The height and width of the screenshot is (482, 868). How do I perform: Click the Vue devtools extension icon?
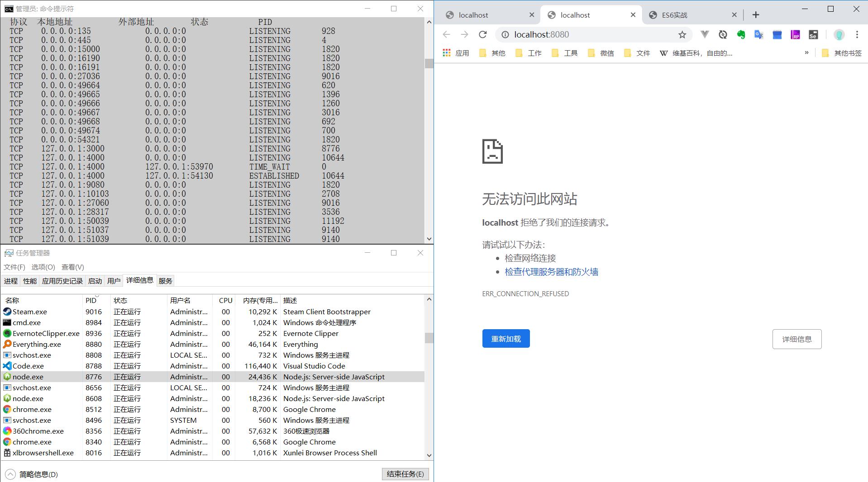705,34
